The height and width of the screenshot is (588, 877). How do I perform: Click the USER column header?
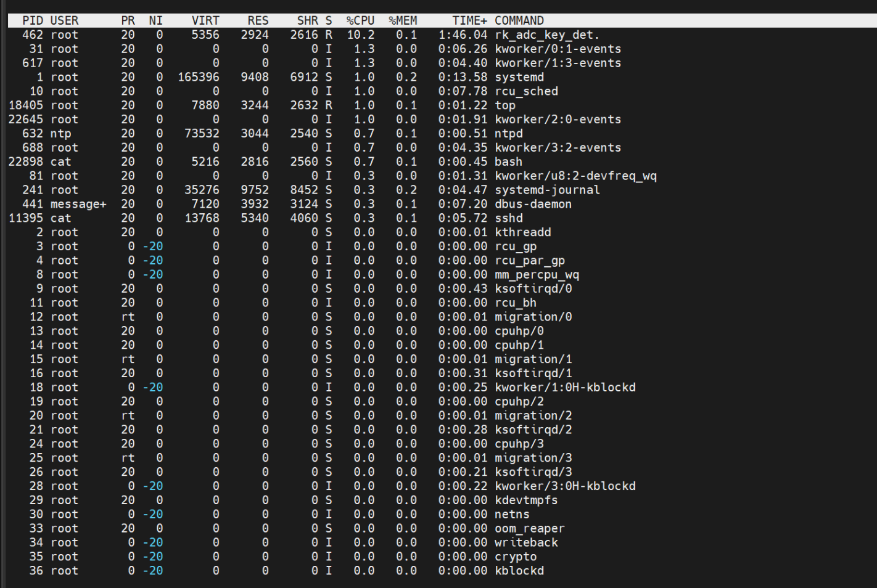[64, 20]
